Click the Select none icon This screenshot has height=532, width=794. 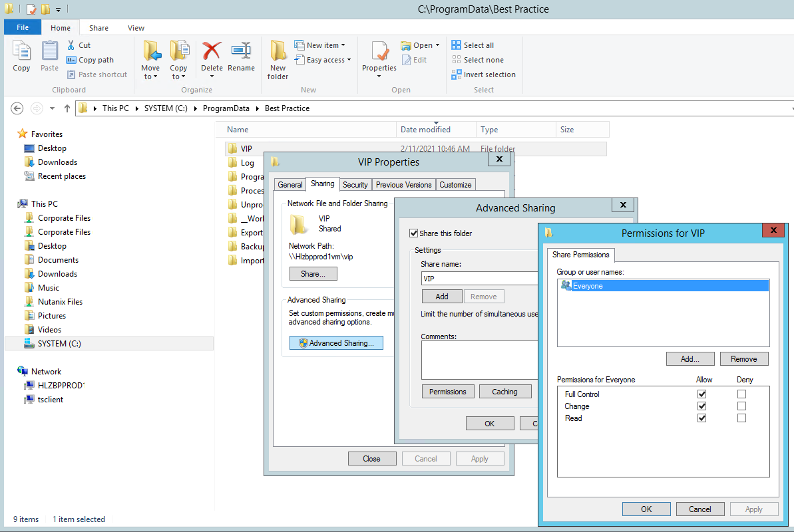[457, 60]
